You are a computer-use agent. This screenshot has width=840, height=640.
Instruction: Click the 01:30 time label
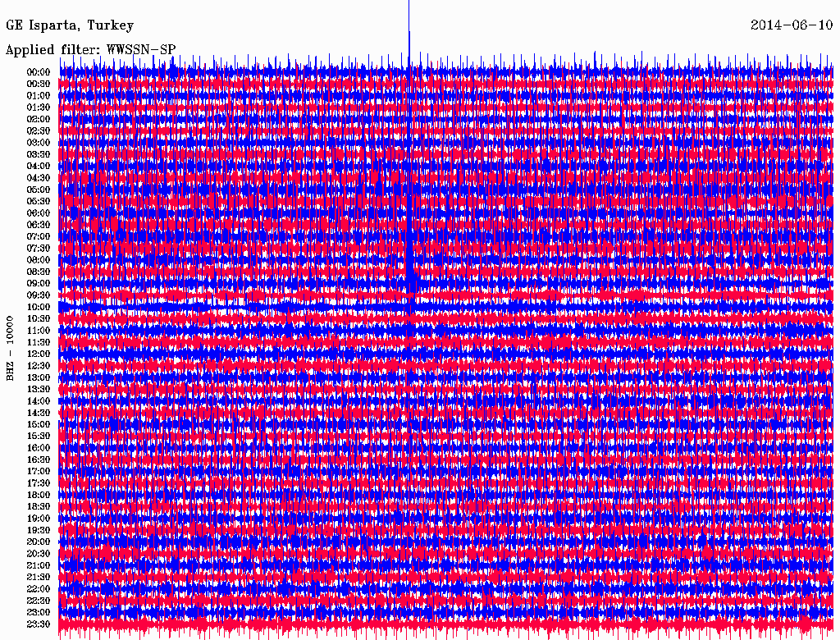tap(39, 107)
